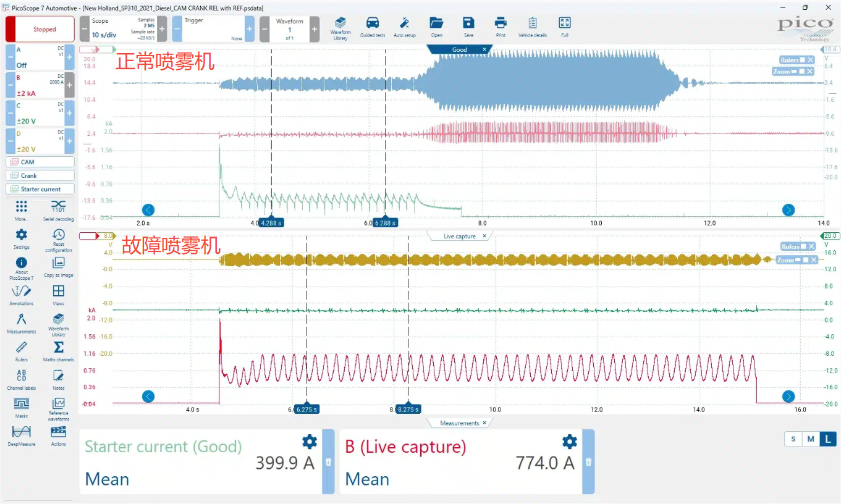This screenshot has width=841, height=504.
Task: Toggle the CAM reference waveform
Action: point(40,162)
